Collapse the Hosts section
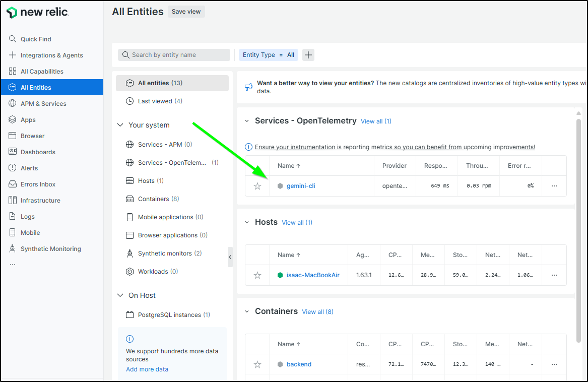The image size is (588, 382). [x=247, y=222]
